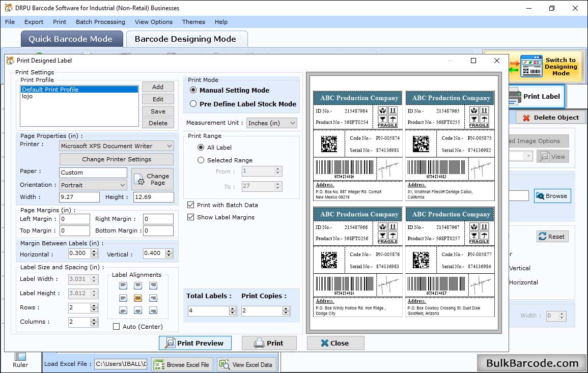Click the Paper Custom field
Viewport: 588px width, 373px height.
point(93,173)
